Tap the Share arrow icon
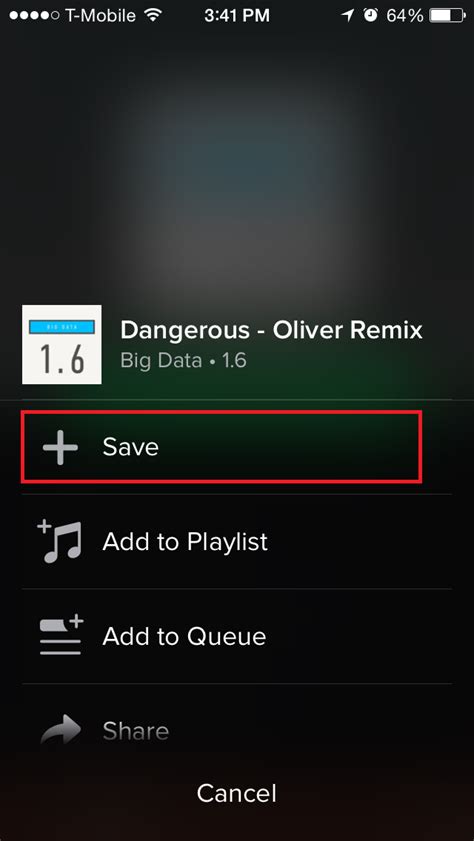 [x=61, y=730]
